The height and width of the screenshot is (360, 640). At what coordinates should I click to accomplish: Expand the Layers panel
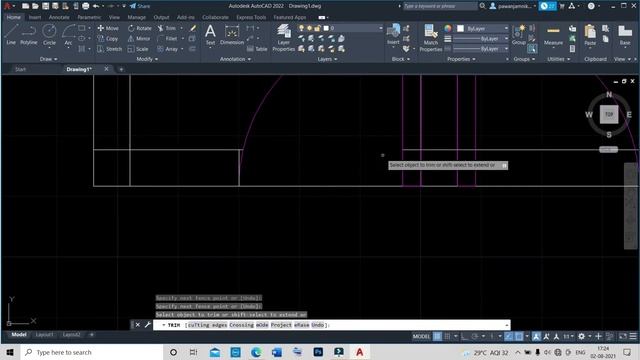tap(327, 59)
